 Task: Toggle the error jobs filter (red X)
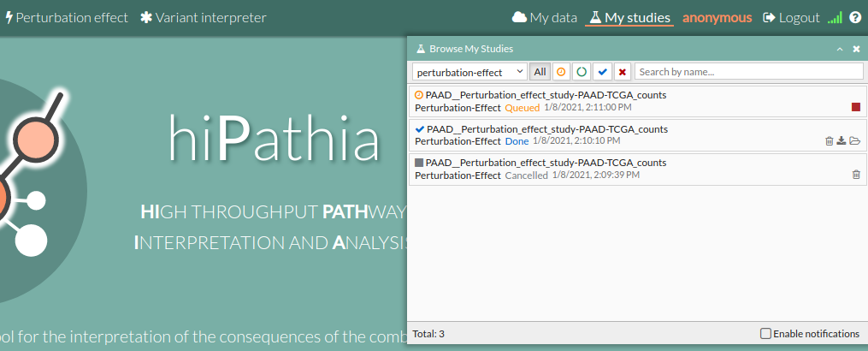tap(623, 72)
